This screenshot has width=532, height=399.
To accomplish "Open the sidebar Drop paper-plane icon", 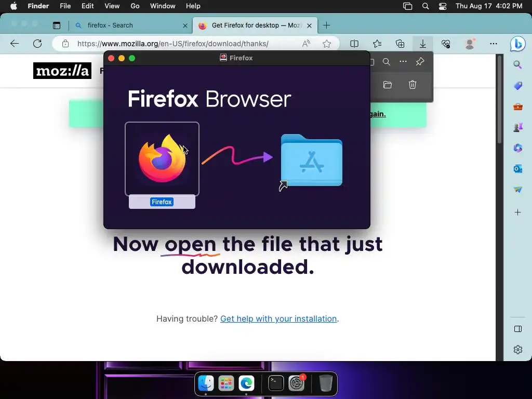I will [x=517, y=189].
